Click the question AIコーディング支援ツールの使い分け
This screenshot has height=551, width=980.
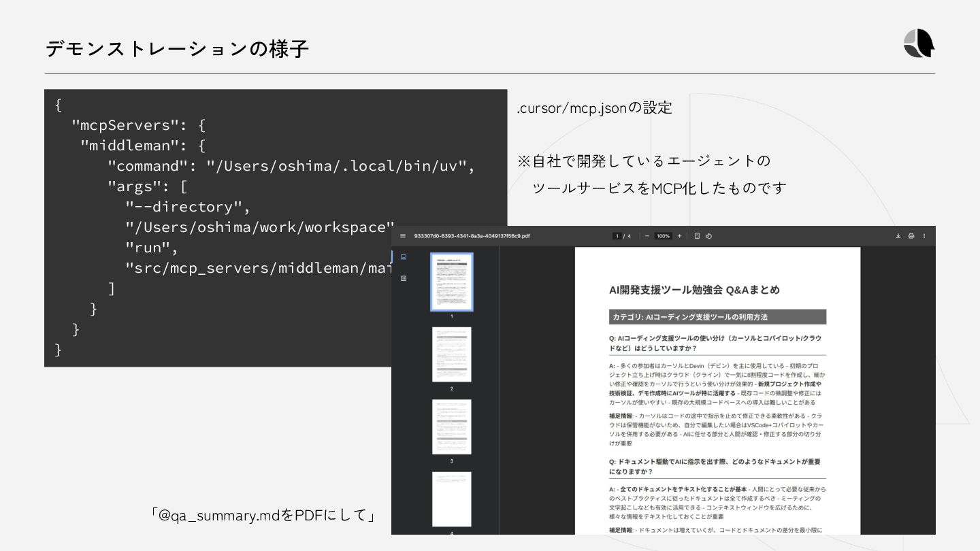point(716,343)
